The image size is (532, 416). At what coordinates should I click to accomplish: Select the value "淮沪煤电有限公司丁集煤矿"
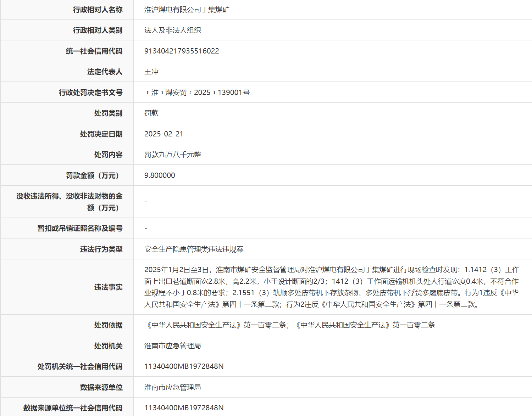(187, 10)
